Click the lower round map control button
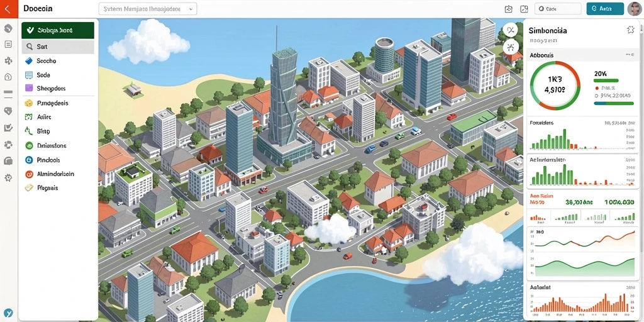Image resolution: width=644 pixels, height=322 pixels. click(511, 47)
